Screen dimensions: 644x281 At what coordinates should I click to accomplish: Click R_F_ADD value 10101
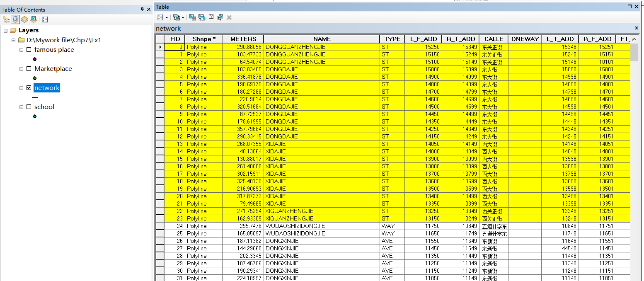coord(606,62)
